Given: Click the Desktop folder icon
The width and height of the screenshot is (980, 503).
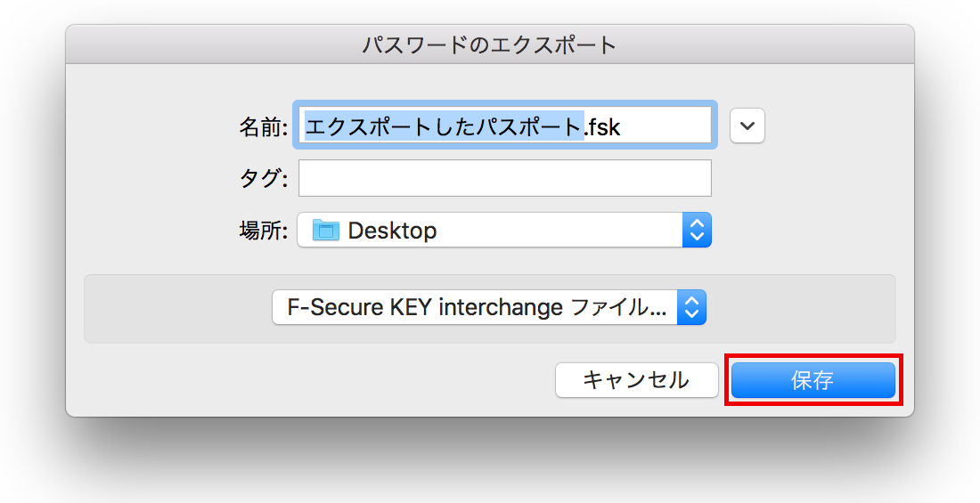Looking at the screenshot, I should tap(326, 231).
